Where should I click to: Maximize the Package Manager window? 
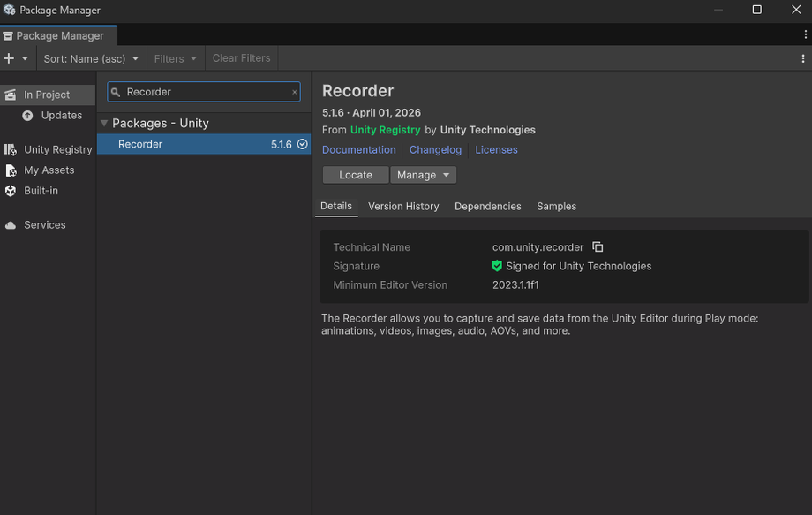click(x=756, y=10)
